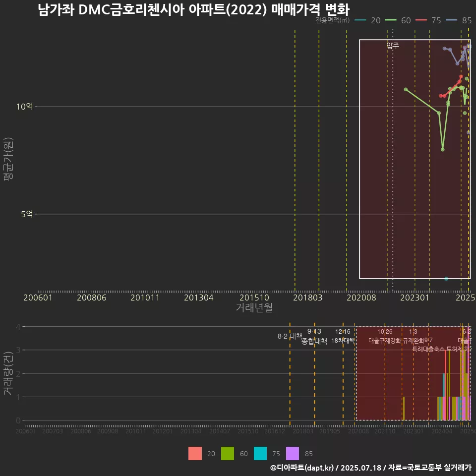
Task: Select the teal 20 line legend entry at top
Action: coord(367,20)
